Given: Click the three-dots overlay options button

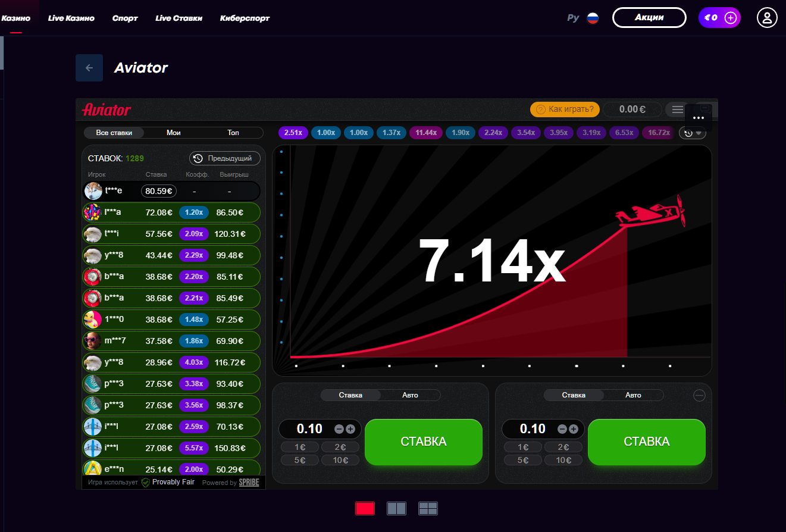Looking at the screenshot, I should pos(698,118).
